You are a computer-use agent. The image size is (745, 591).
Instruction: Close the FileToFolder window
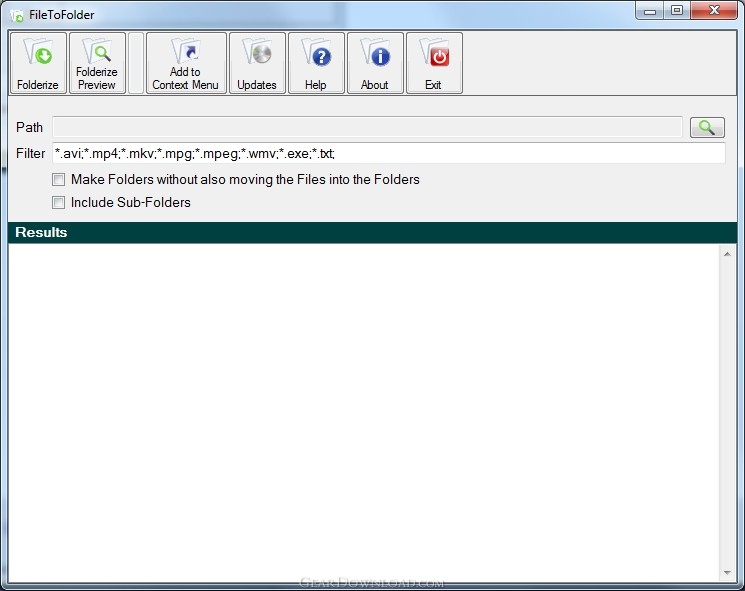714,10
